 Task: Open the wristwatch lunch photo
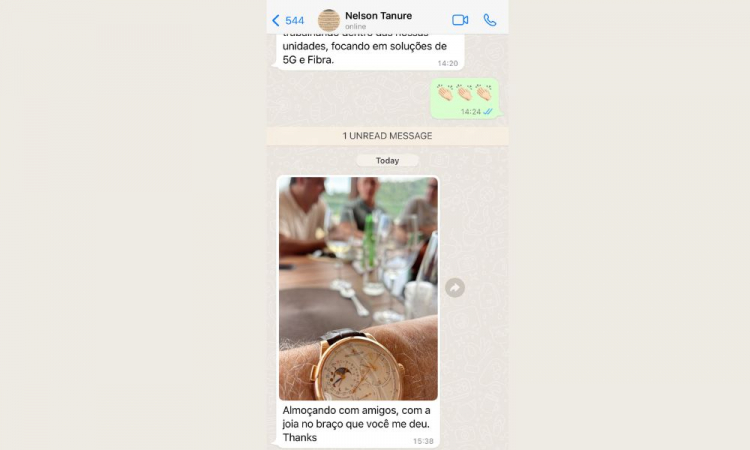coord(358,288)
